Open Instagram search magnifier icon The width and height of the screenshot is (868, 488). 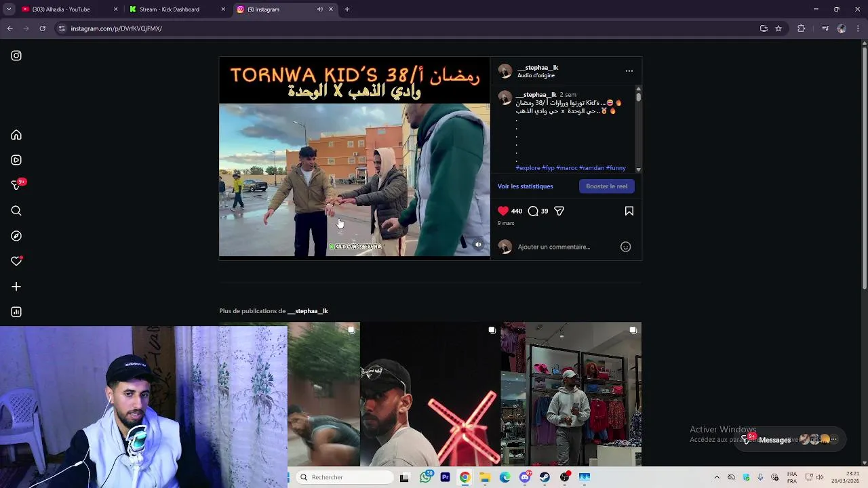point(16,211)
